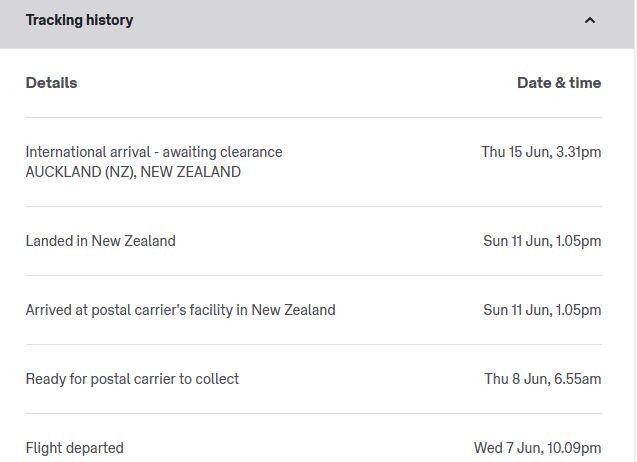This screenshot has width=637, height=462.
Task: Select the Landed in New Zealand entry
Action: click(x=100, y=241)
